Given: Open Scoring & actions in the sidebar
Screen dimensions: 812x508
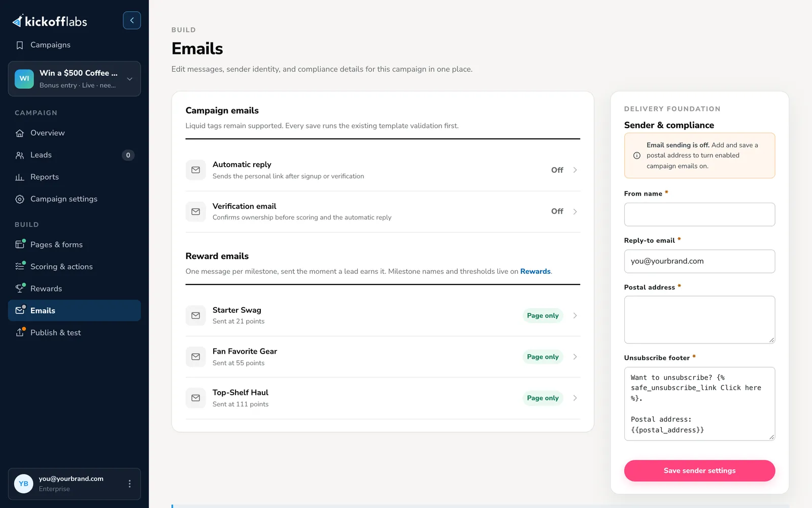Looking at the screenshot, I should pyautogui.click(x=74, y=266).
